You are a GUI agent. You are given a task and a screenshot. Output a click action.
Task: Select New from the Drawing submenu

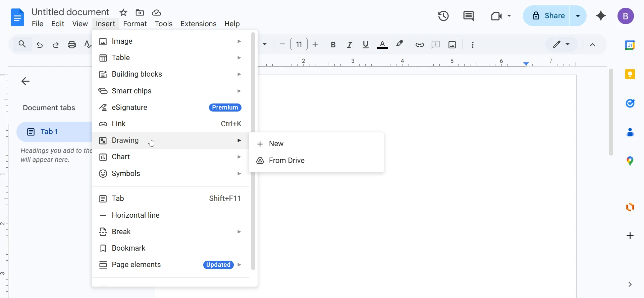coord(276,144)
